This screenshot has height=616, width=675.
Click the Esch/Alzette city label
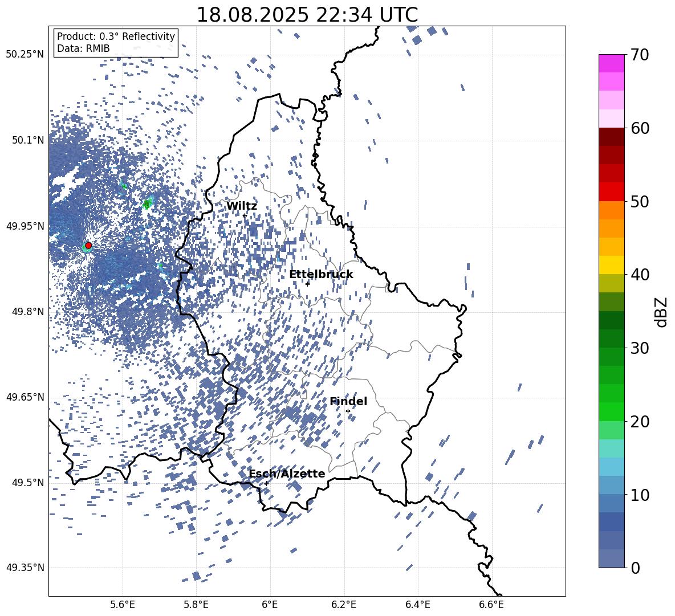287,474
